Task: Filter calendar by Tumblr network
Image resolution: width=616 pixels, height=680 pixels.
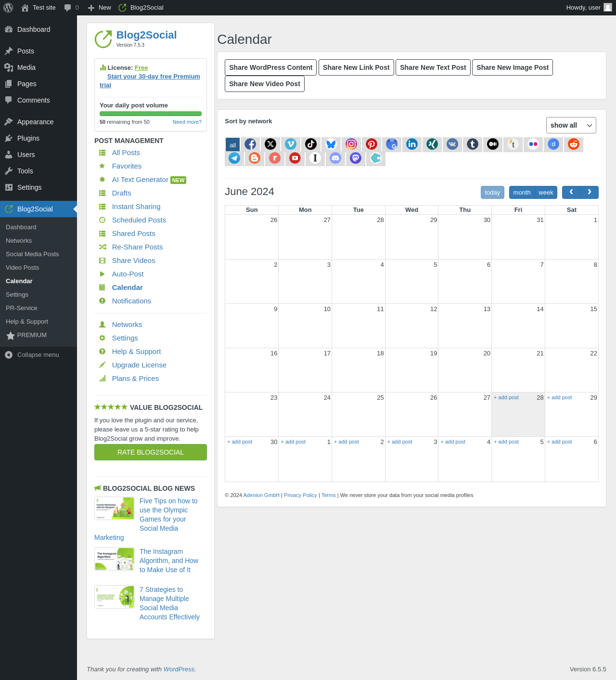Action: pyautogui.click(x=473, y=144)
